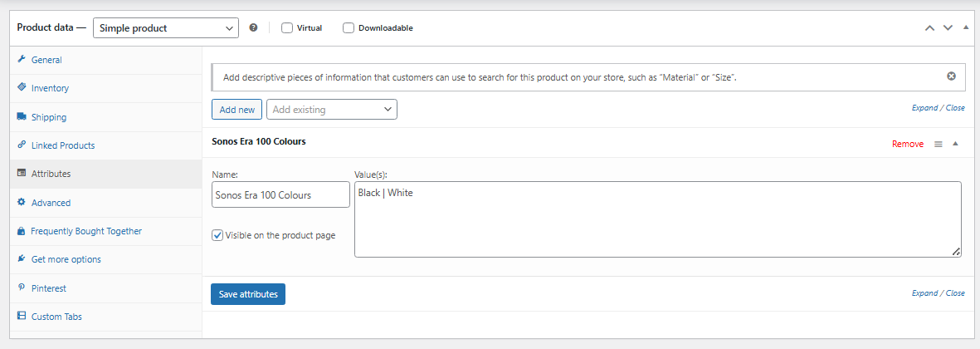Click the Advanced gear icon
980x349 pixels.
click(22, 202)
